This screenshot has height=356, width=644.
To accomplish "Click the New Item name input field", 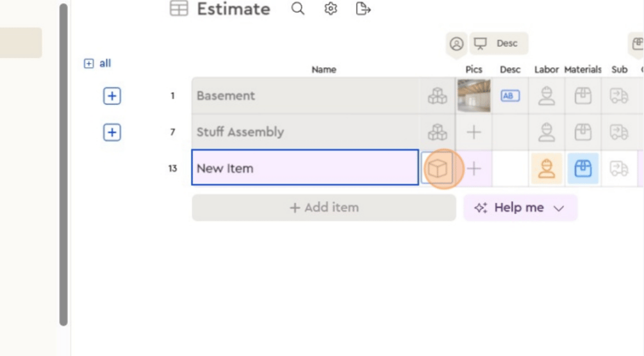I will coord(305,168).
